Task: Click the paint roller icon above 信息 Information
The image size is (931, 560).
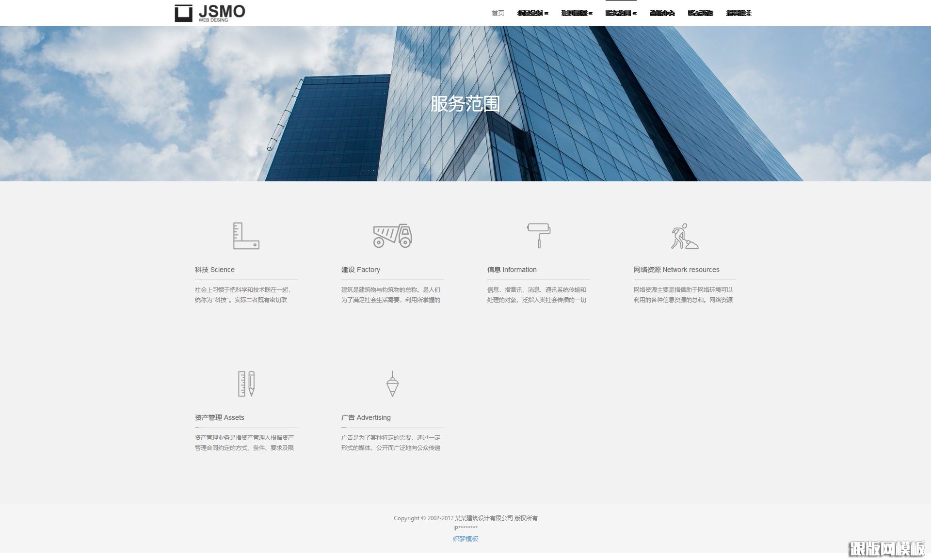Action: [539, 236]
